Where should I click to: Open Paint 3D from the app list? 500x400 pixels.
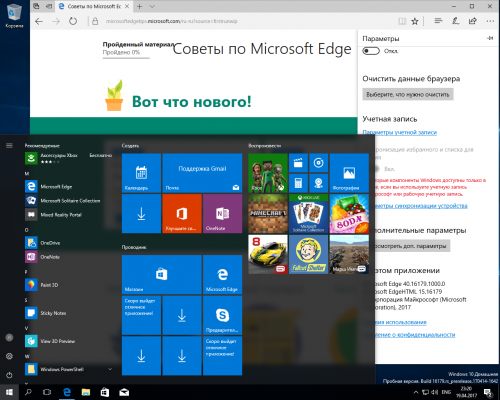coord(68,285)
